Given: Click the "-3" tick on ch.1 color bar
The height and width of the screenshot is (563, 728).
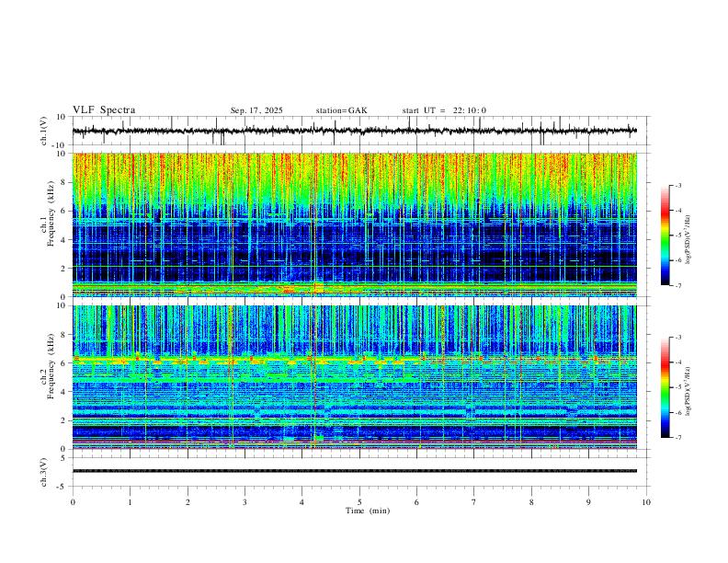Looking at the screenshot, I should click(678, 185).
